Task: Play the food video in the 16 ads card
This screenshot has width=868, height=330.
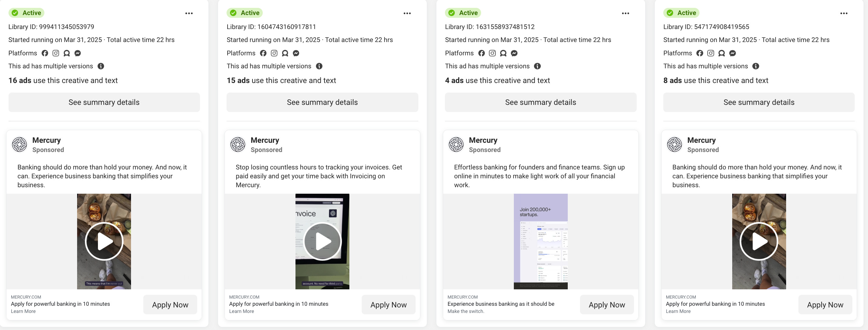Action: coord(104,242)
